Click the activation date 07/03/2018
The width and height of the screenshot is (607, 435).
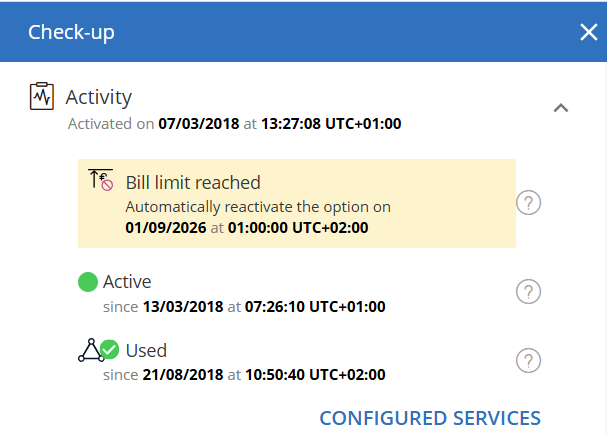pyautogui.click(x=199, y=124)
